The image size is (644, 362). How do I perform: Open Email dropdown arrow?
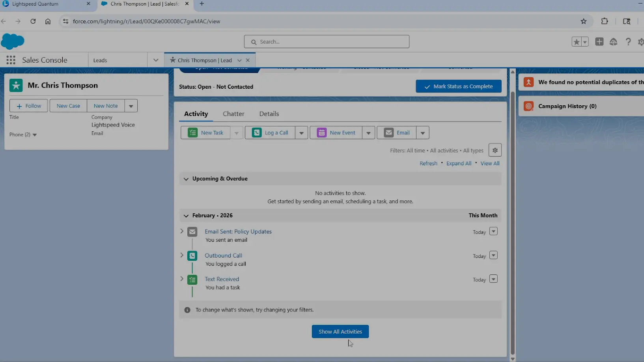click(x=423, y=133)
